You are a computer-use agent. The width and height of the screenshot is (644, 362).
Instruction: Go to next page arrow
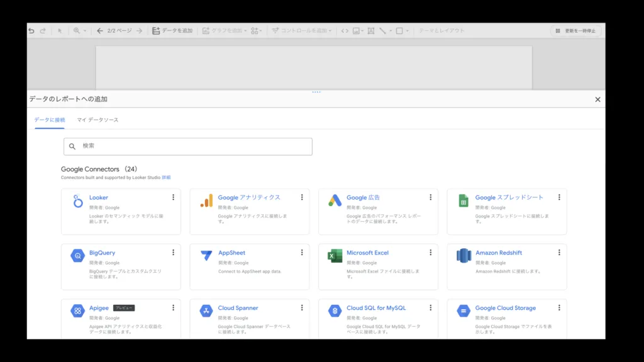pos(139,31)
